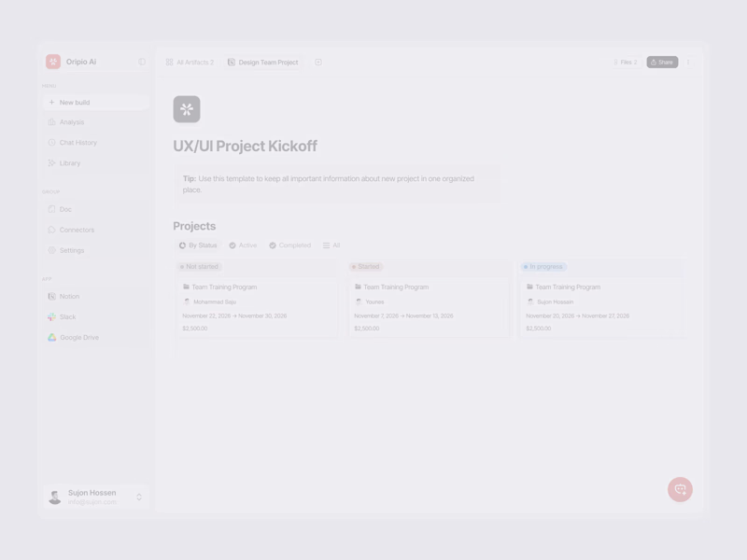Screen dimensions: 747x560
Task: Open the Analysis menu item
Action: tap(96, 122)
